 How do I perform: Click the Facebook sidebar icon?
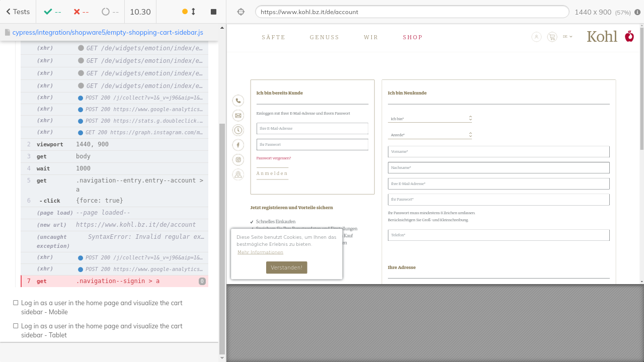(238, 145)
